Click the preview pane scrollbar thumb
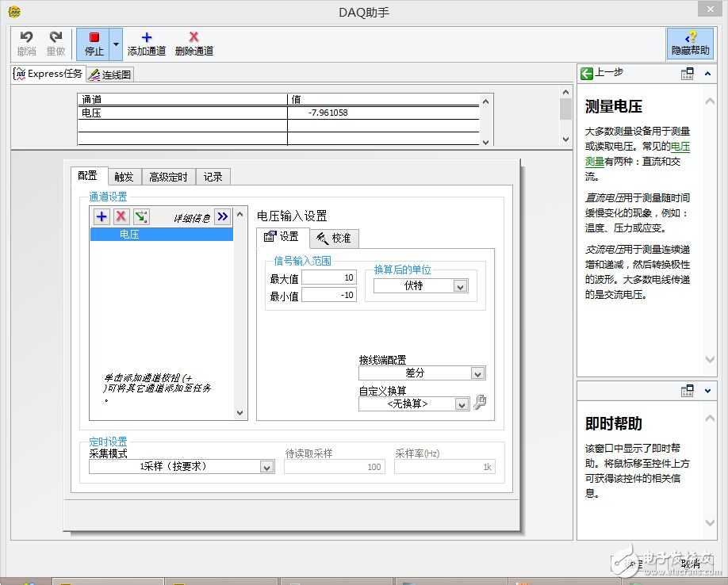 tap(565, 109)
